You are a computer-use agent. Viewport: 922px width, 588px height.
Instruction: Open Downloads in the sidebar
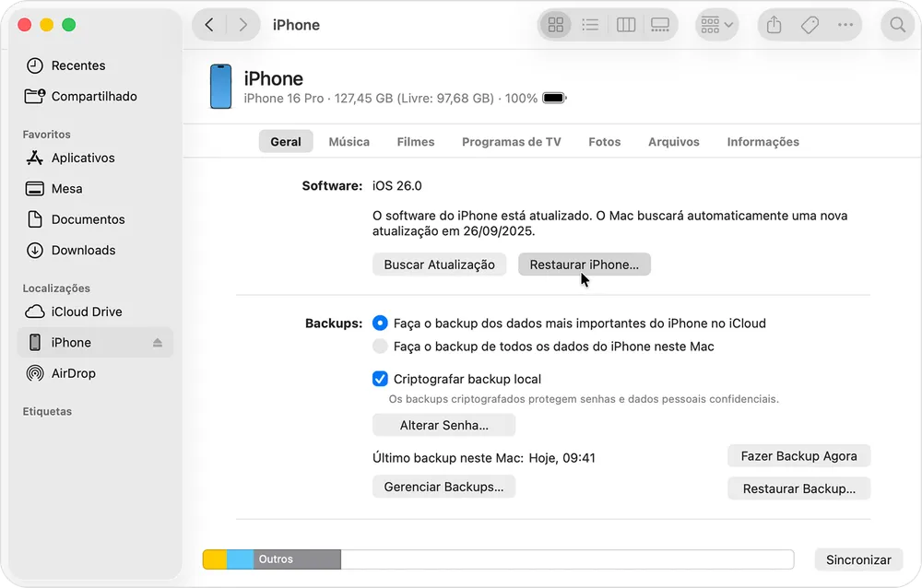click(96, 250)
